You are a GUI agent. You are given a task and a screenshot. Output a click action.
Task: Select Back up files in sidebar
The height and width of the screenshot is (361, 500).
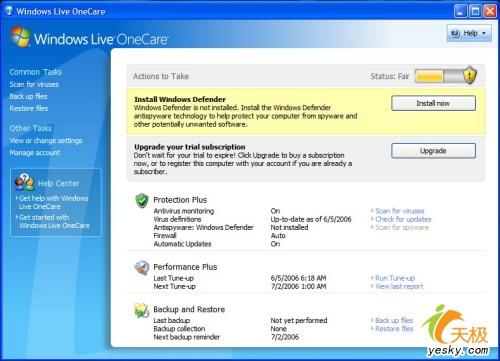(x=28, y=96)
